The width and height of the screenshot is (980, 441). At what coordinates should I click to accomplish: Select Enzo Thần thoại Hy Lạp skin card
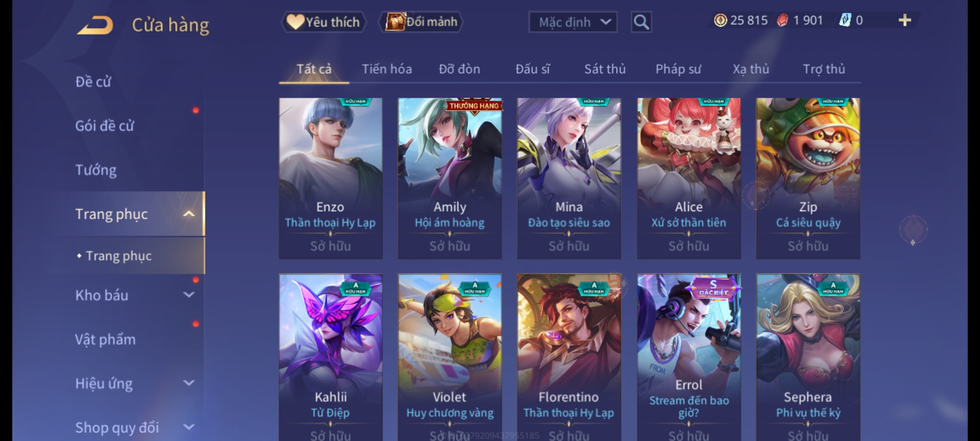click(x=330, y=178)
